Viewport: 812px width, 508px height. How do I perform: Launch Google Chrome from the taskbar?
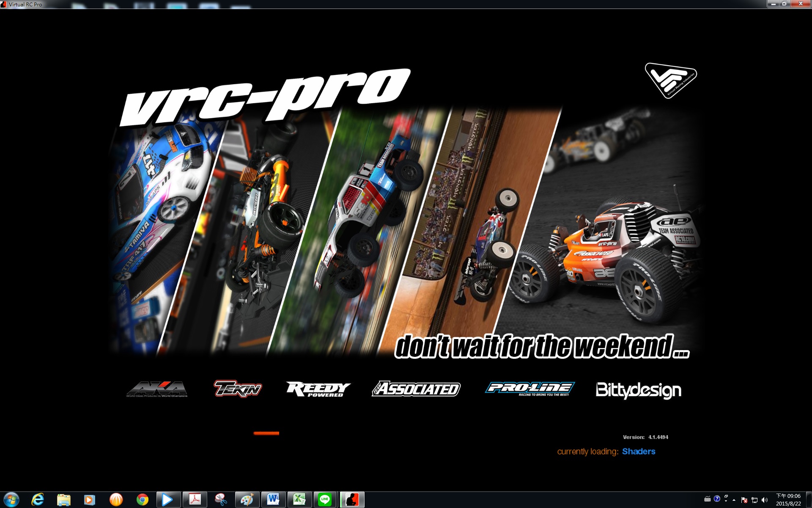click(x=142, y=500)
